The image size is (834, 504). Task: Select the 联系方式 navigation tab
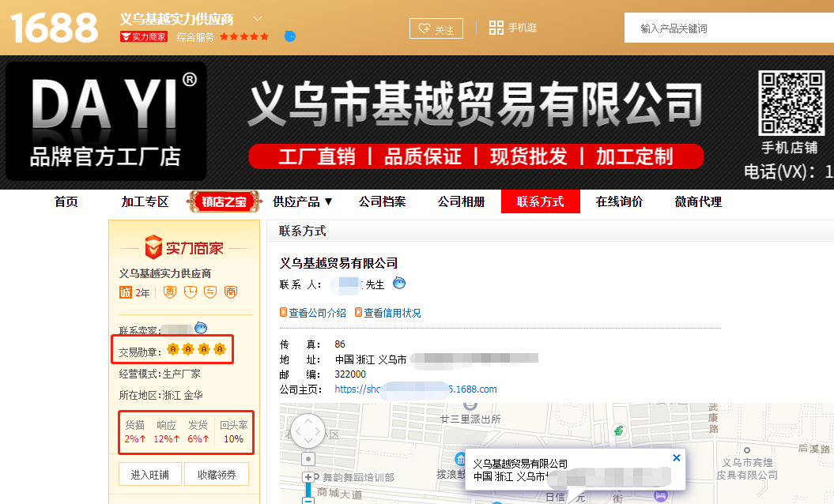point(541,201)
